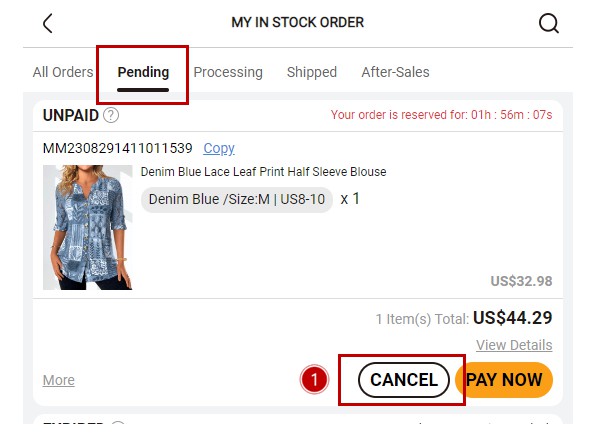Click the Denim Blue Lace Leaf blouse title
This screenshot has width=608, height=435.
[263, 172]
